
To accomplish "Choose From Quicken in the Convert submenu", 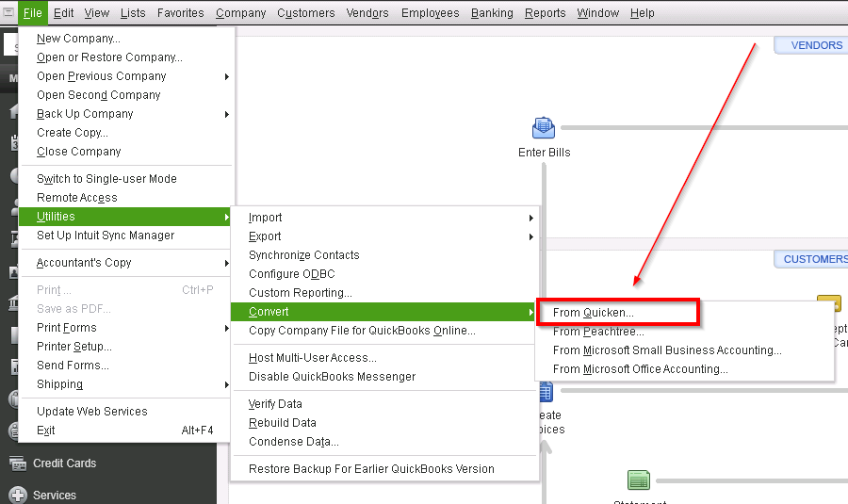I will pos(594,313).
